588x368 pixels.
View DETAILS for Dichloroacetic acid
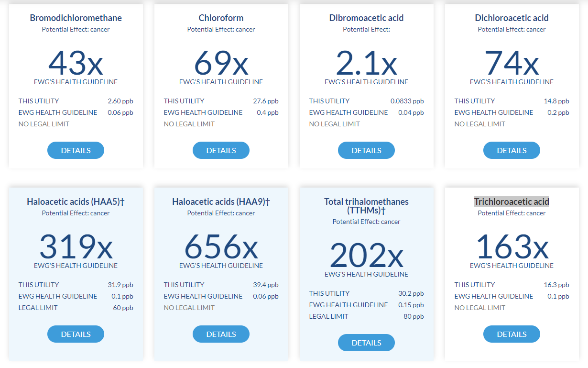tap(512, 150)
